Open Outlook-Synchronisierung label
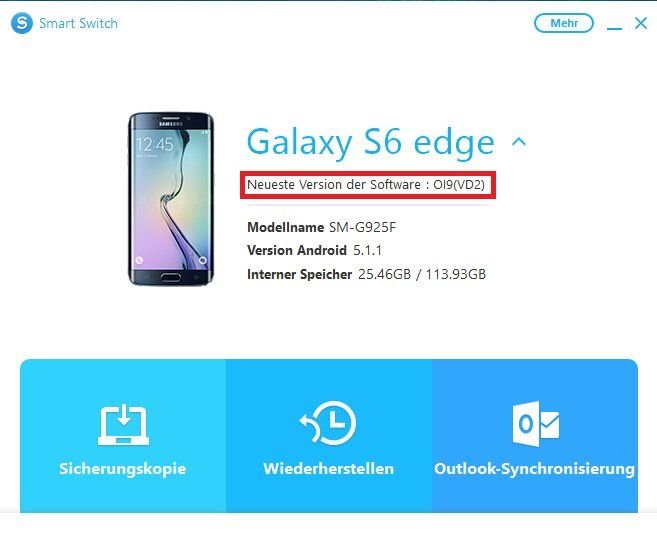This screenshot has width=657, height=533. (534, 469)
